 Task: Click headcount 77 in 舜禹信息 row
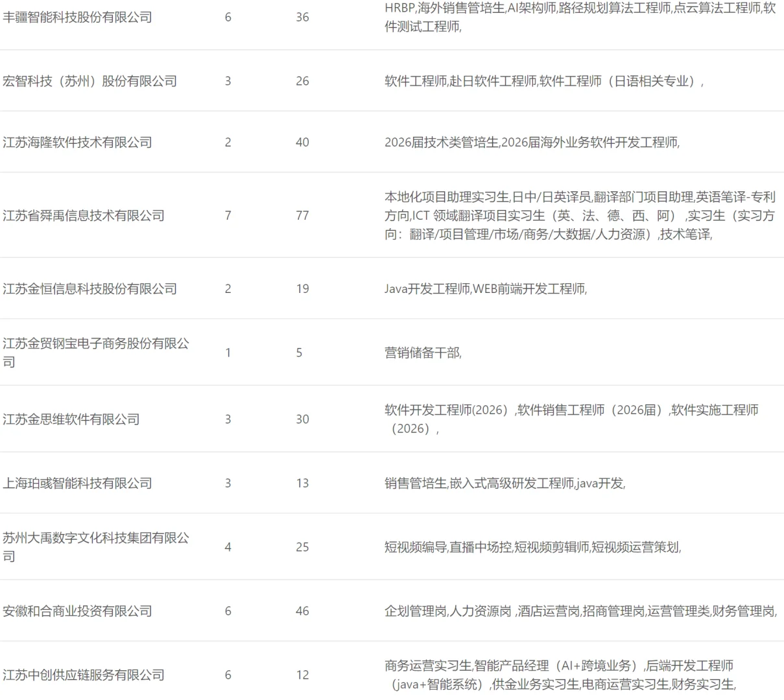(302, 215)
